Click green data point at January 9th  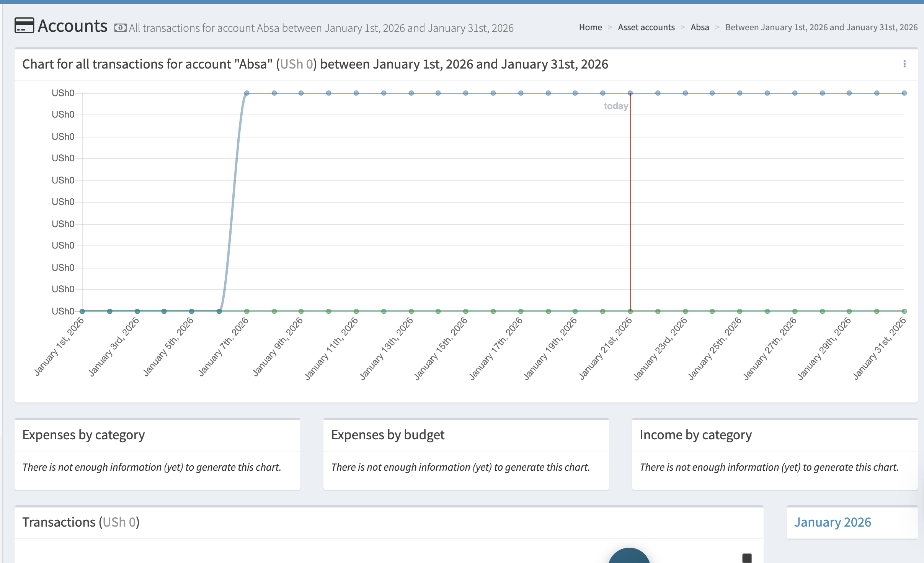tap(301, 311)
